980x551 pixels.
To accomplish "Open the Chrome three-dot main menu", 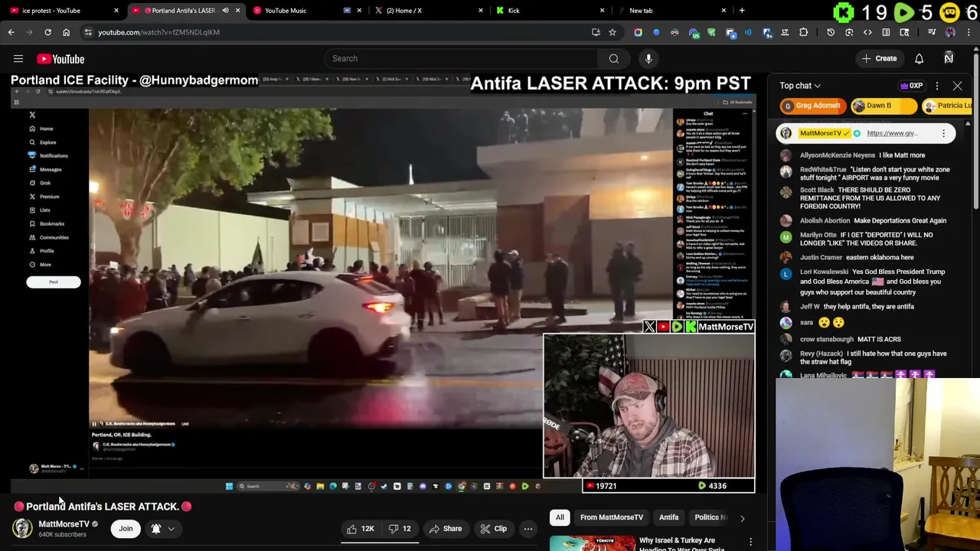I will click(967, 32).
